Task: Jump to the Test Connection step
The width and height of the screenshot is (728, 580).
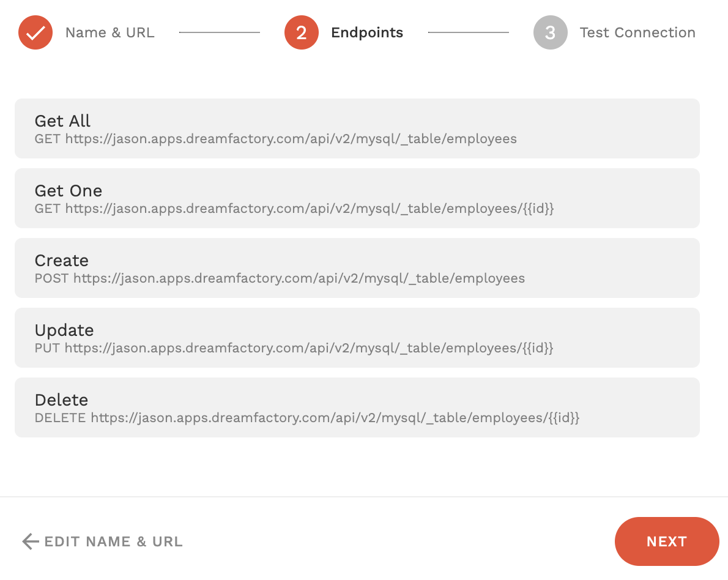Action: pos(637,32)
